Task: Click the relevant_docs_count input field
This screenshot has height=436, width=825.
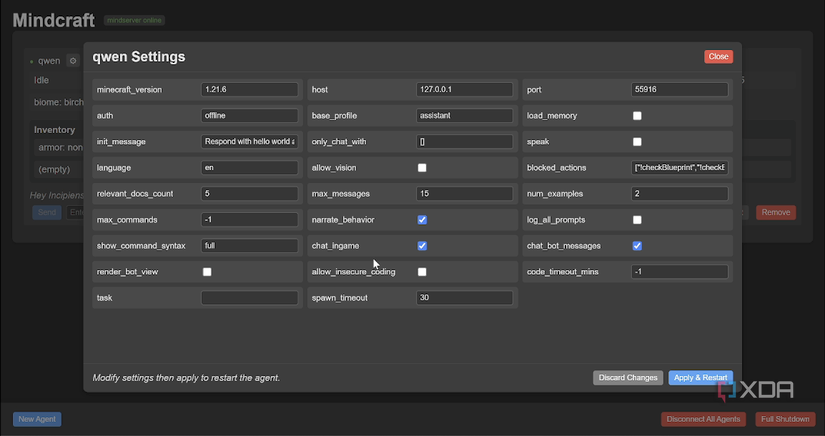Action: pyautogui.click(x=249, y=194)
